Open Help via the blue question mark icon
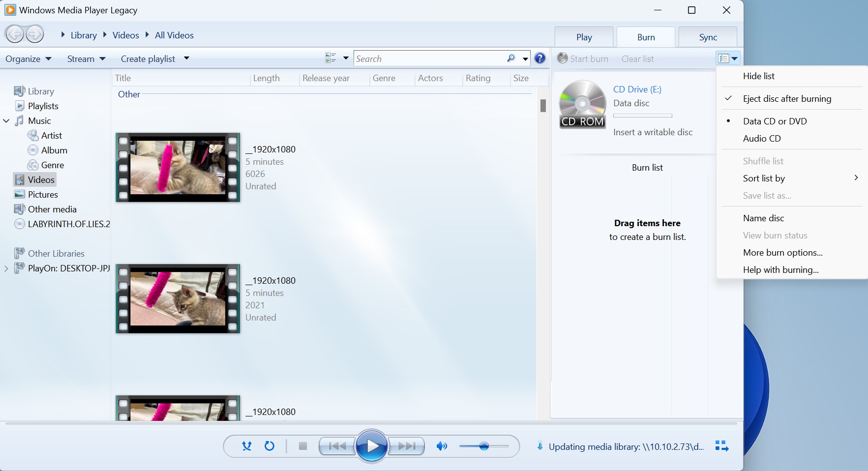Viewport: 868px width, 471px height. 540,58
